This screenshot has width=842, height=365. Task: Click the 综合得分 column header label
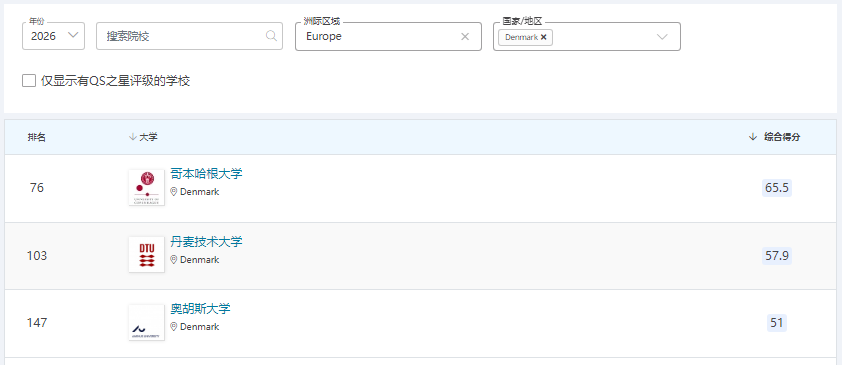(x=782, y=137)
